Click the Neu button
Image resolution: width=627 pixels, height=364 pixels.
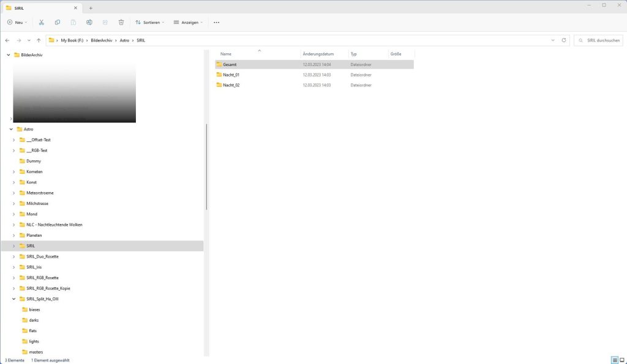pos(18,22)
